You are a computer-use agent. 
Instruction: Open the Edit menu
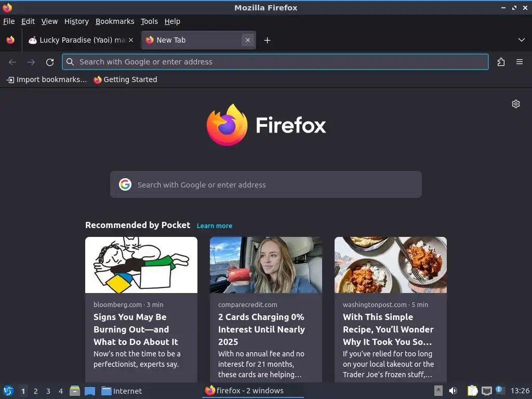point(28,21)
